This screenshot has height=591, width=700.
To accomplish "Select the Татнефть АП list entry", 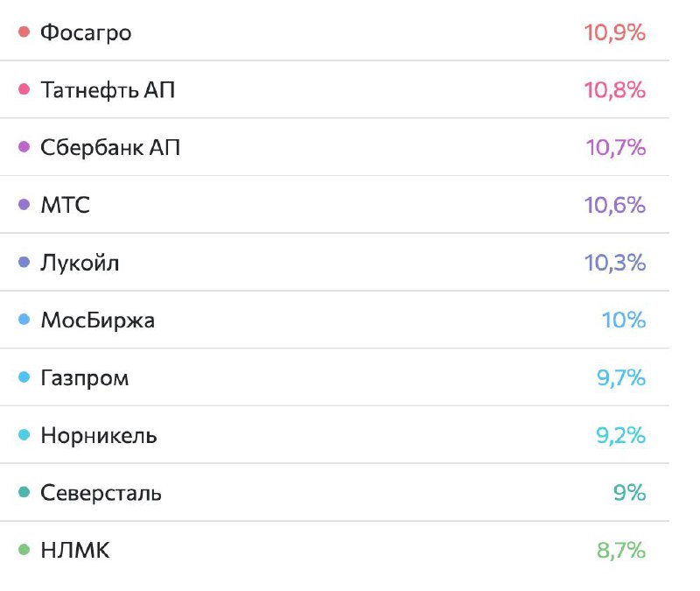I will (x=334, y=89).
